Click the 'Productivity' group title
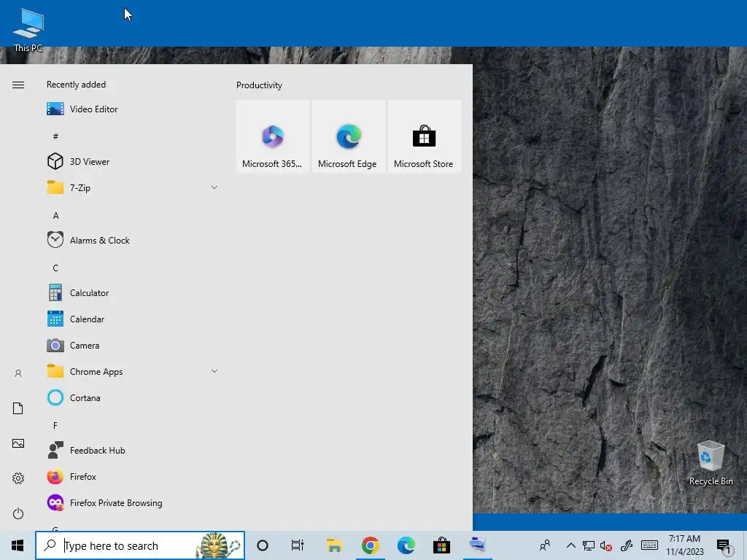This screenshot has width=747, height=560. 259,85
